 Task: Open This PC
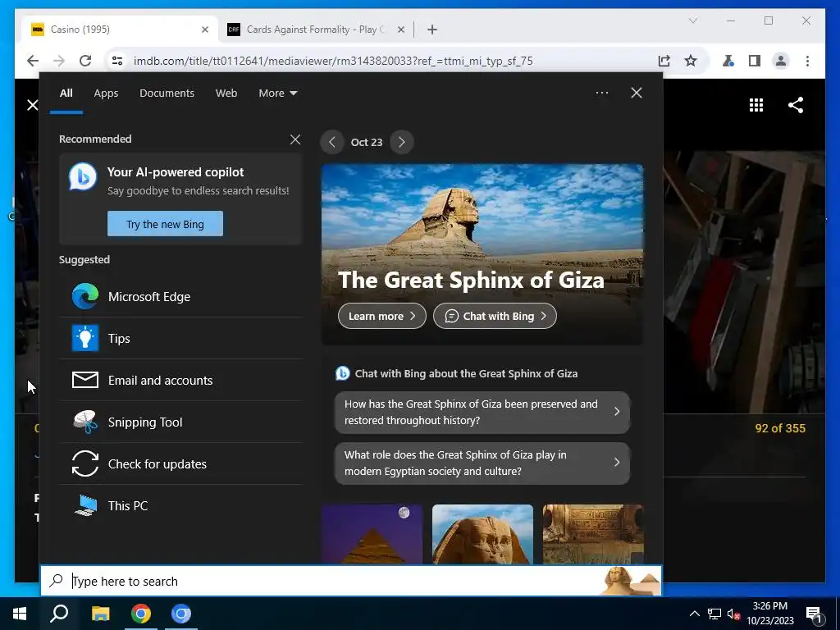(x=181, y=505)
